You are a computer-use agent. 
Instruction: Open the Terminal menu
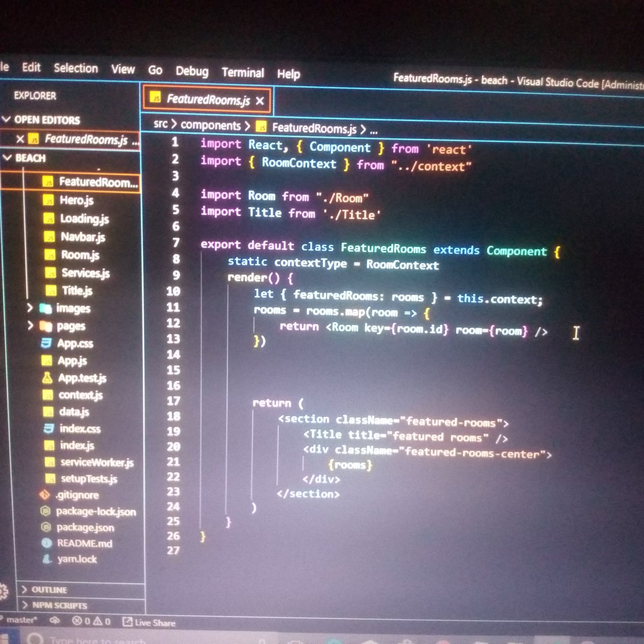click(x=243, y=72)
